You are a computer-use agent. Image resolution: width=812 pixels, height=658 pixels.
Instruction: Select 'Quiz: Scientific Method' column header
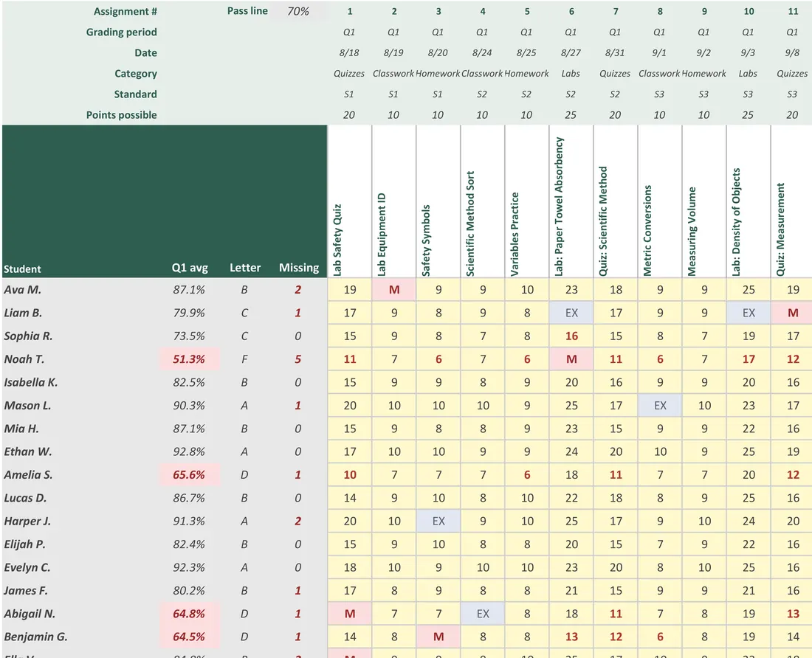615,201
